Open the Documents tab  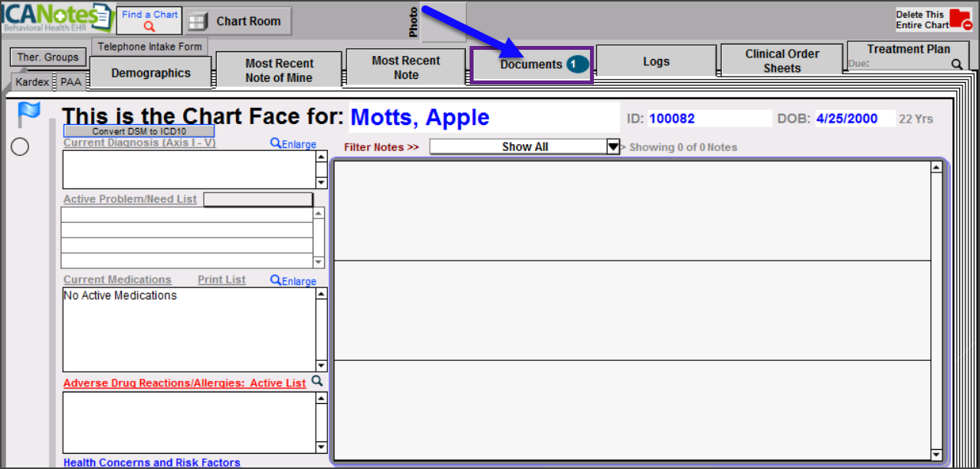point(532,64)
